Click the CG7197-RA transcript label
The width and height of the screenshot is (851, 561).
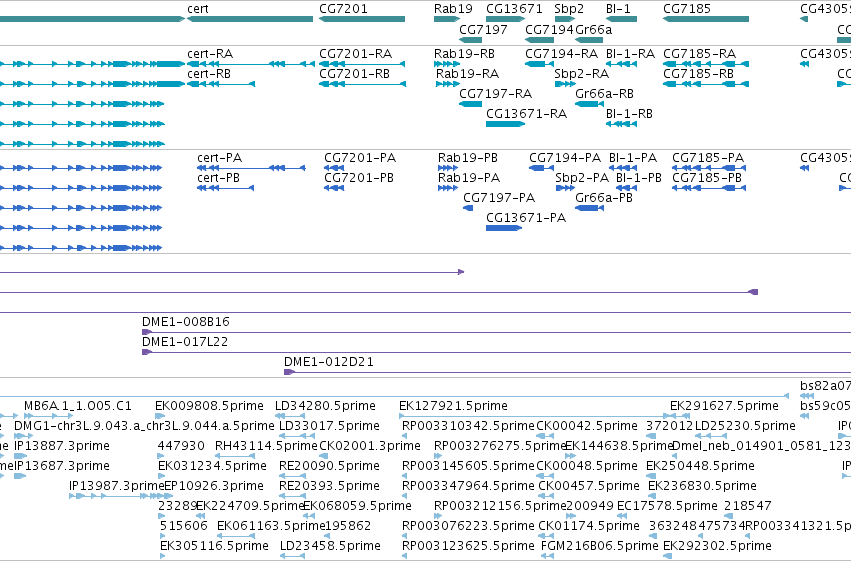[x=496, y=94]
